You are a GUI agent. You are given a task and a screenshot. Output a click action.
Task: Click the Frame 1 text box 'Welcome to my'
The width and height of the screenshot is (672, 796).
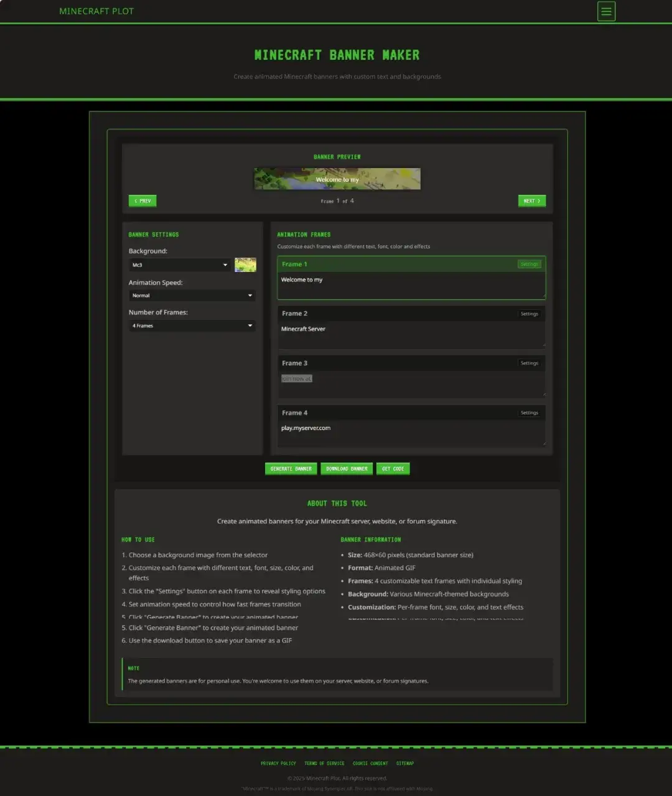click(x=411, y=286)
